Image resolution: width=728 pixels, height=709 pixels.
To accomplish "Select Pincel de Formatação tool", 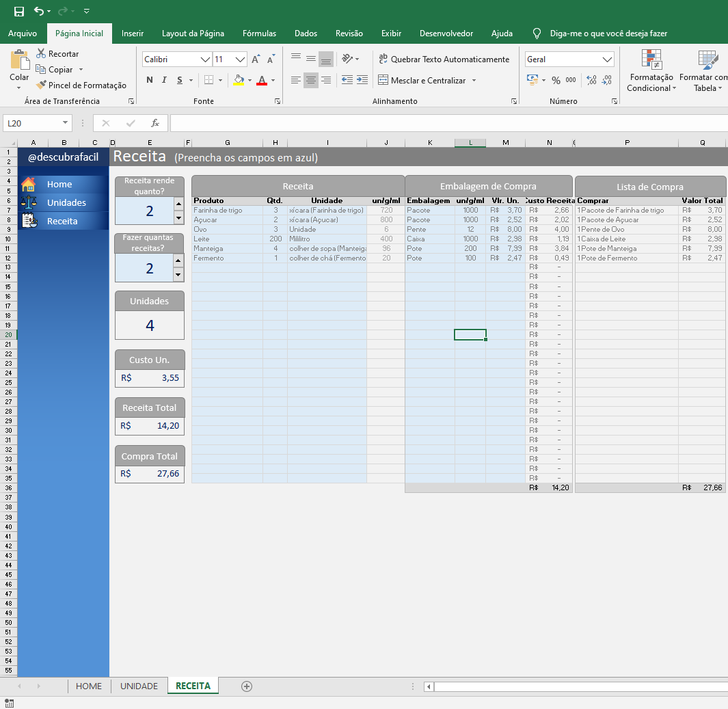I will (81, 85).
